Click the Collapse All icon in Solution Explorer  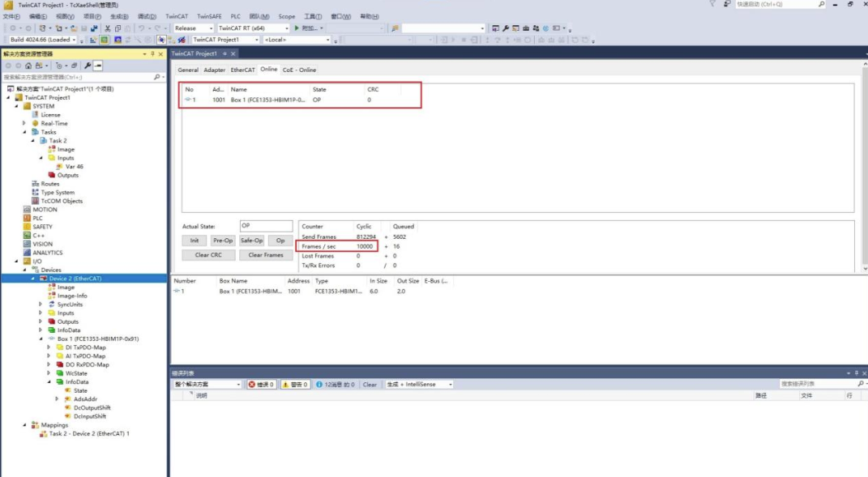click(75, 66)
